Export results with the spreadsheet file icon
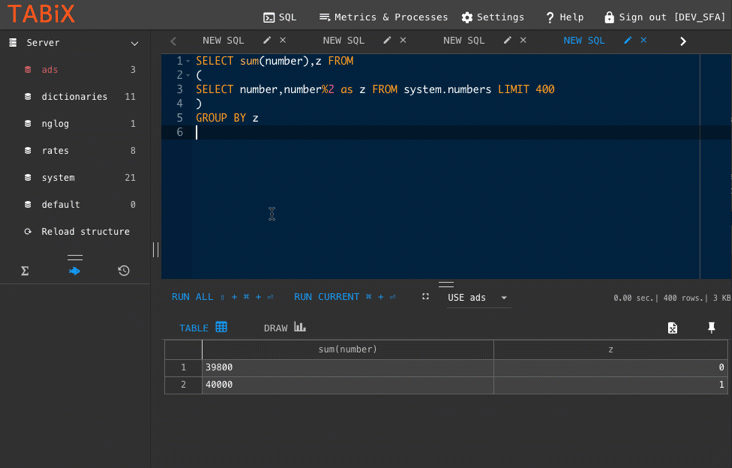732x468 pixels. [673, 328]
